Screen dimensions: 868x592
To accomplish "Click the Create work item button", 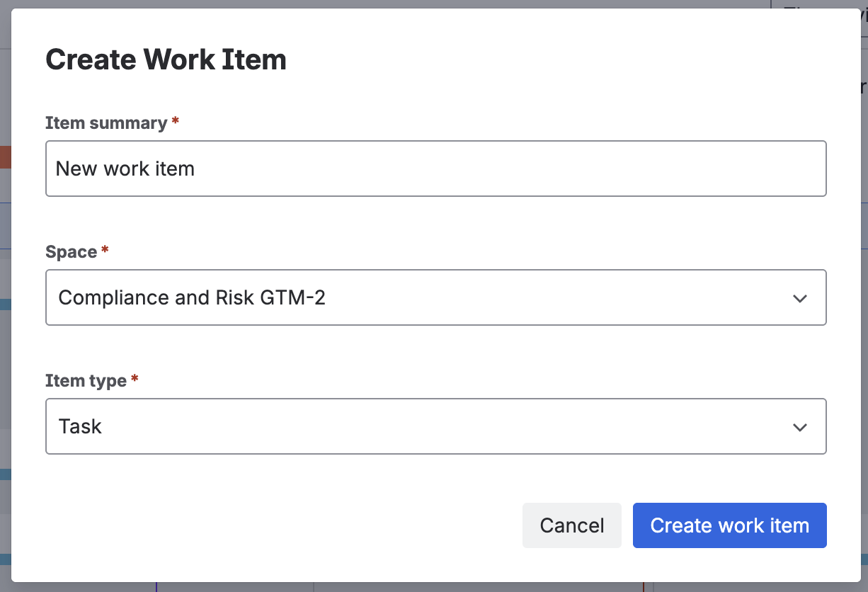I will [729, 525].
